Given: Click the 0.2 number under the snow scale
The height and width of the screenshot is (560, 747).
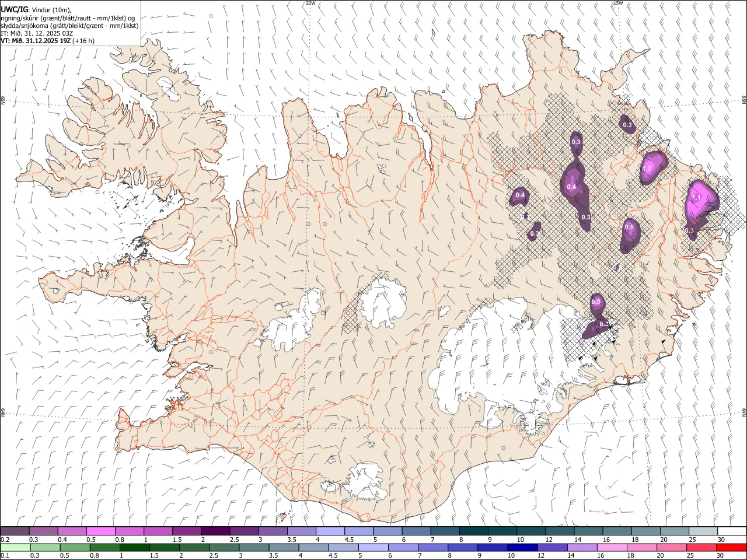Looking at the screenshot, I should click(x=4, y=540).
